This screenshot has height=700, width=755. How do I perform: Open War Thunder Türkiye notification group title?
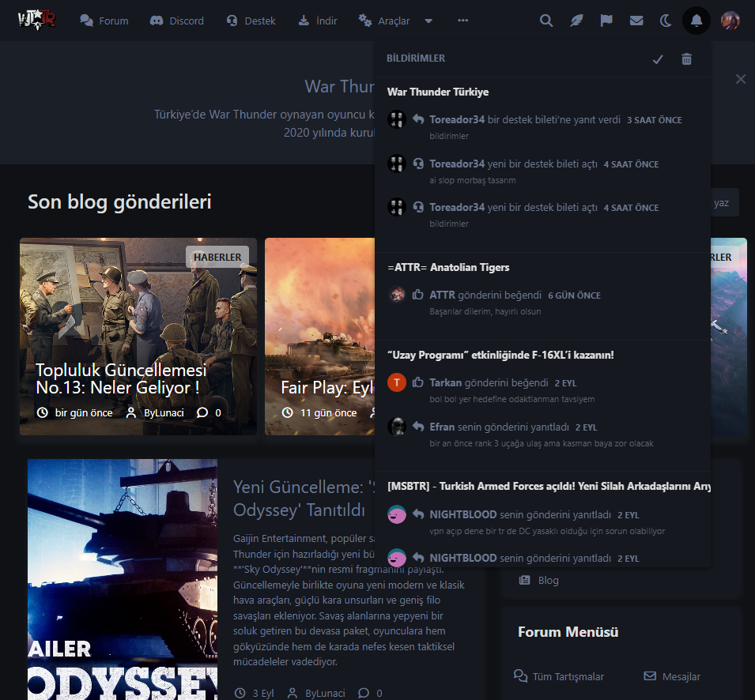438,92
